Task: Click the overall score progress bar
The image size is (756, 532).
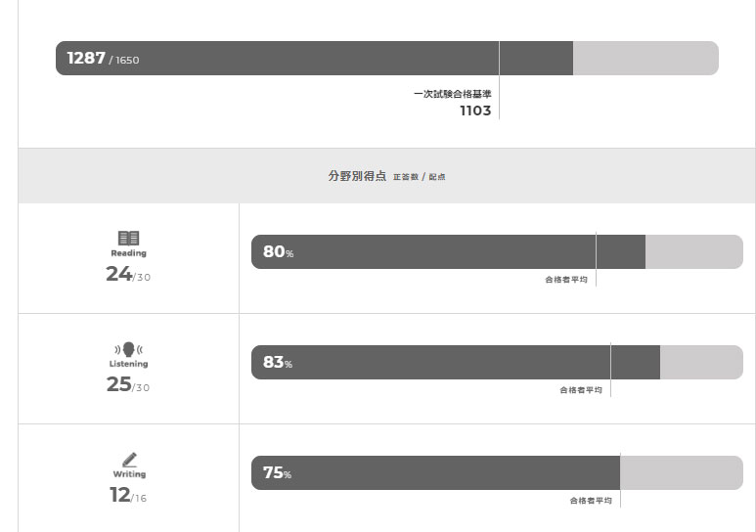Action: 387,58
